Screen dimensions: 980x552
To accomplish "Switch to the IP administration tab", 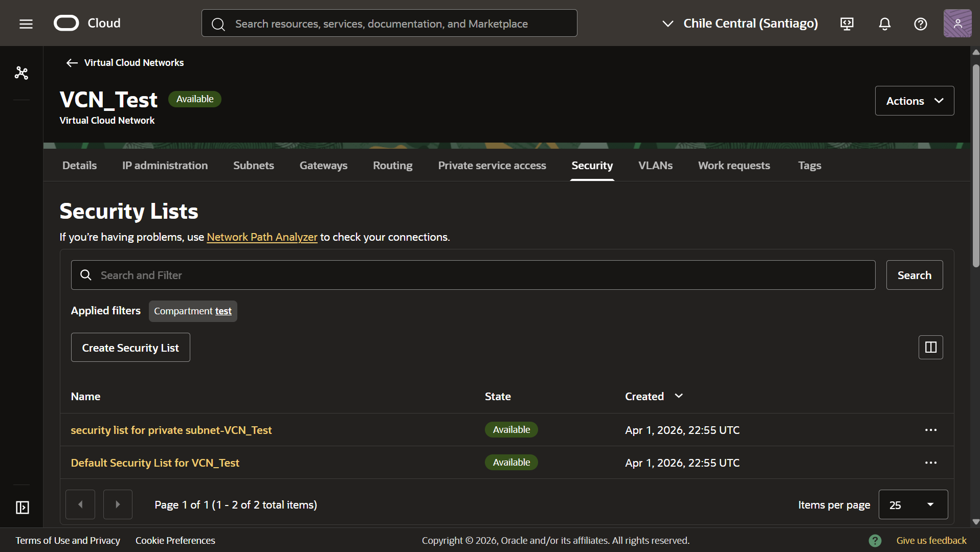I will click(165, 166).
